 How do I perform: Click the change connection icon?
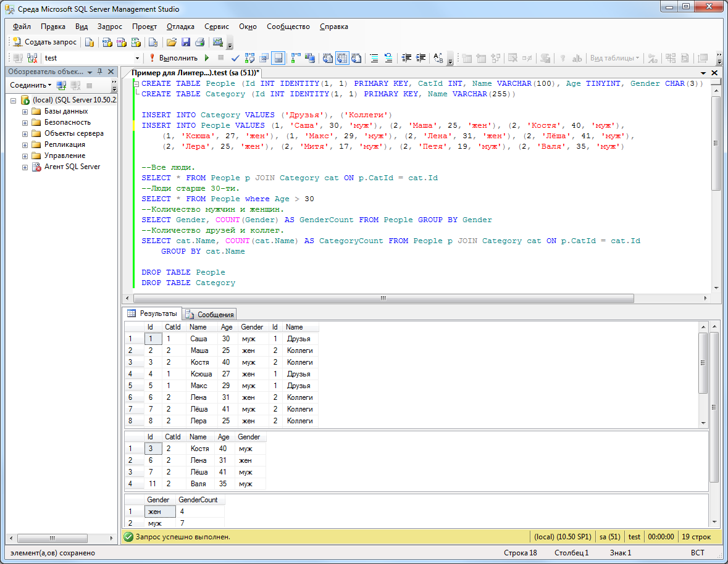[32, 58]
